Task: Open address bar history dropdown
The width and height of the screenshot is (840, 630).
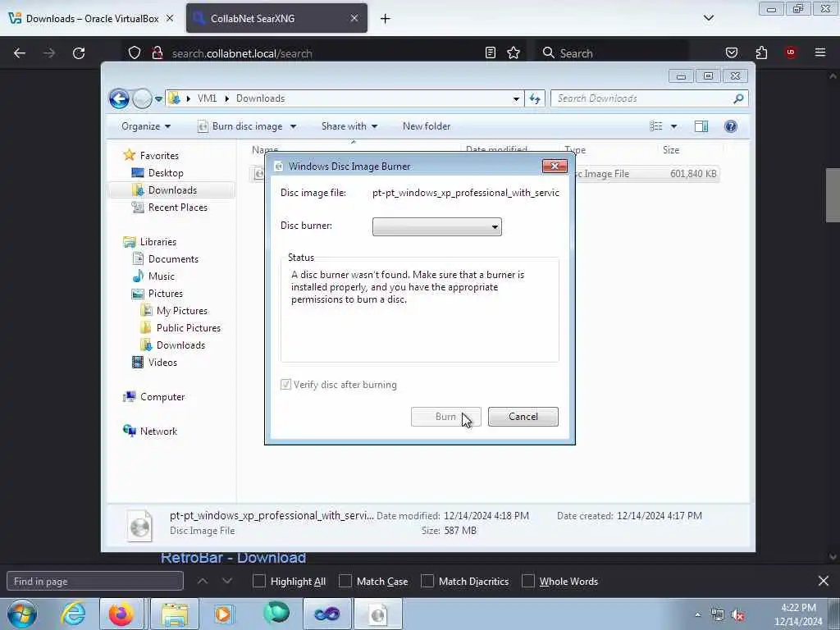Action: [x=516, y=98]
